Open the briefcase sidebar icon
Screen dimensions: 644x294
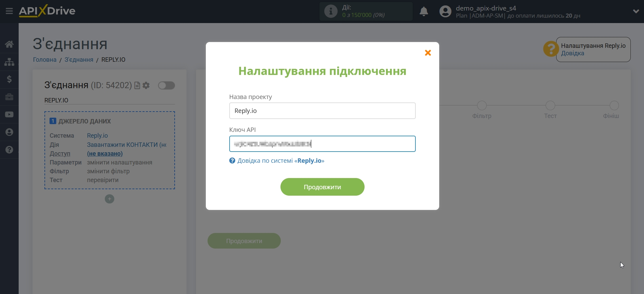click(x=9, y=97)
